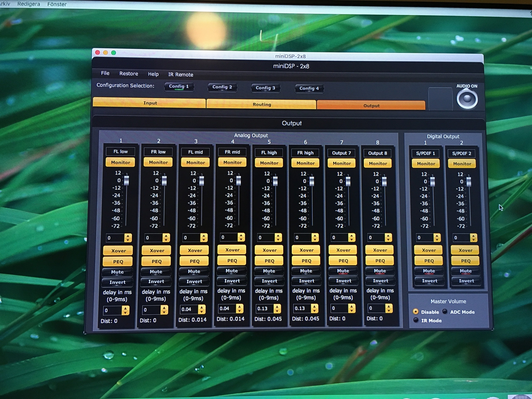Click the green zoom window button
Viewport: 532px width, 399px height.
point(113,53)
